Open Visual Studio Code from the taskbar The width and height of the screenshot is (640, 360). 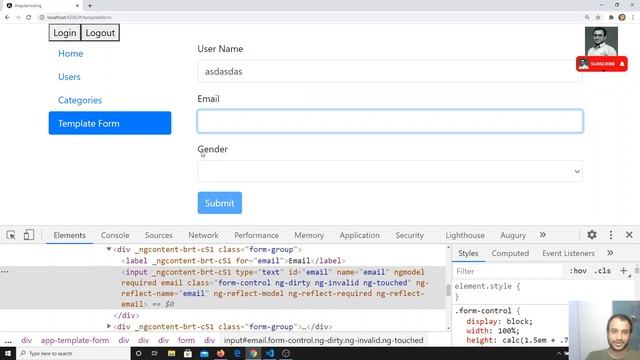(270, 353)
